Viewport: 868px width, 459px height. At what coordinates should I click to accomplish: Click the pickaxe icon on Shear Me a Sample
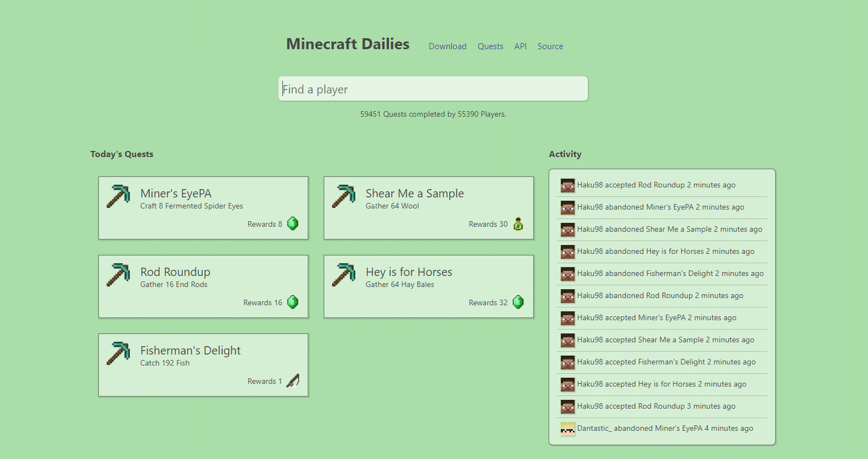(344, 196)
